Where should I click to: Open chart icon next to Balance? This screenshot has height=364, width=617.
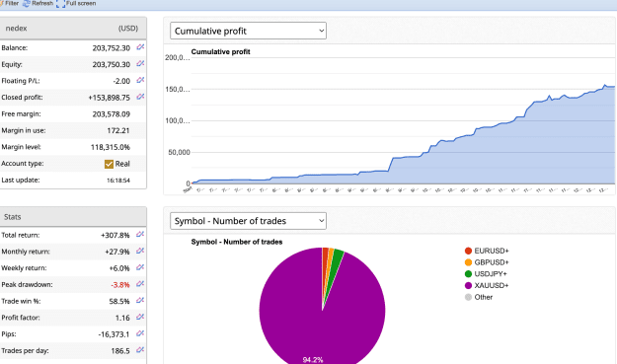click(140, 47)
